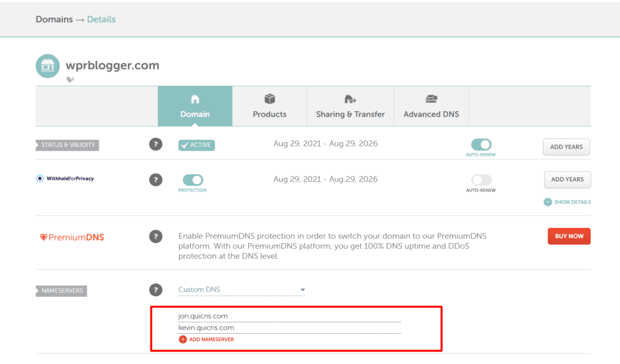Open the Custom DNS nameserver dropdown
This screenshot has width=620, height=364.
pos(242,290)
